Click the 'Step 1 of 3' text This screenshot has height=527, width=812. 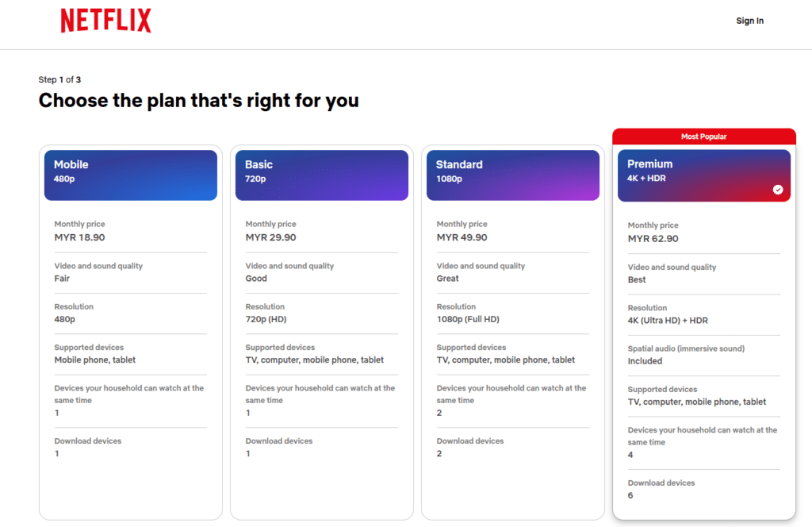[59, 79]
